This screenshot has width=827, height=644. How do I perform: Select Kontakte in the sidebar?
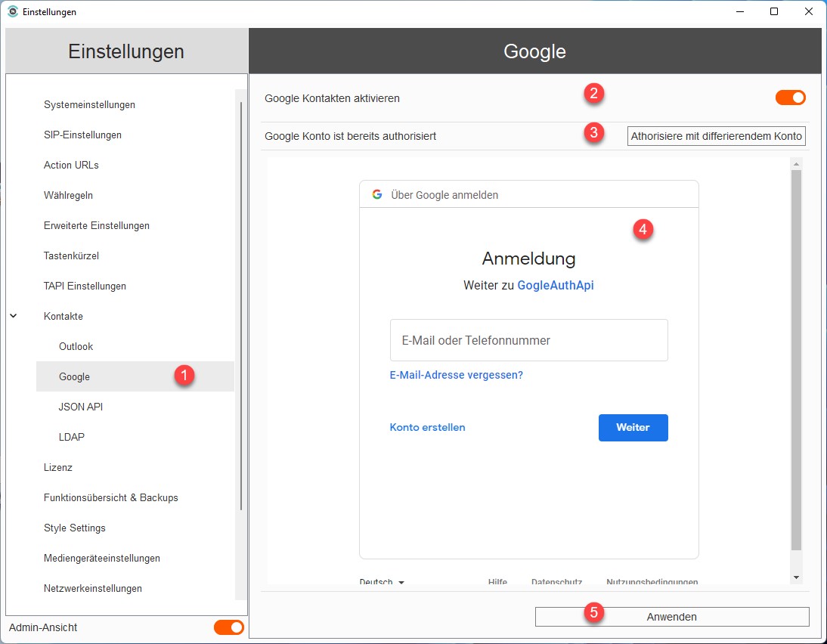click(x=63, y=316)
